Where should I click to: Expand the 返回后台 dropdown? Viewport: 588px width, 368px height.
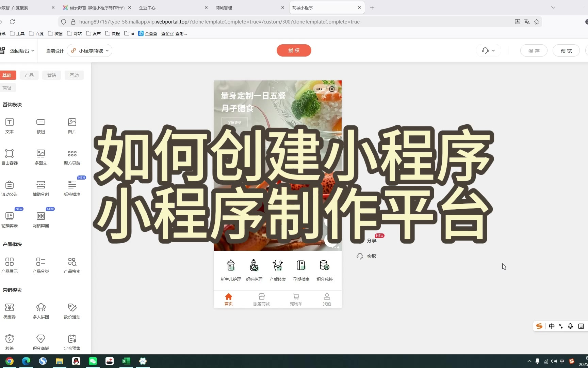pyautogui.click(x=22, y=51)
